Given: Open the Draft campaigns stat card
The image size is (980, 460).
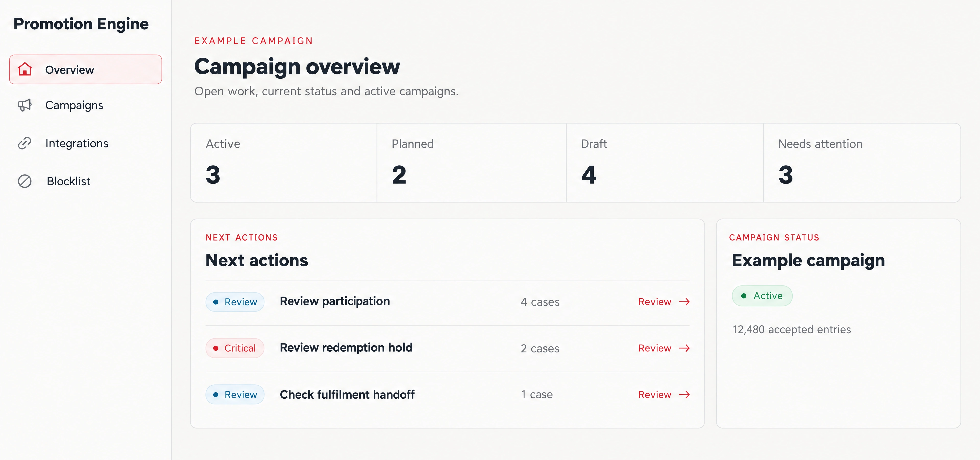Looking at the screenshot, I should pyautogui.click(x=665, y=163).
